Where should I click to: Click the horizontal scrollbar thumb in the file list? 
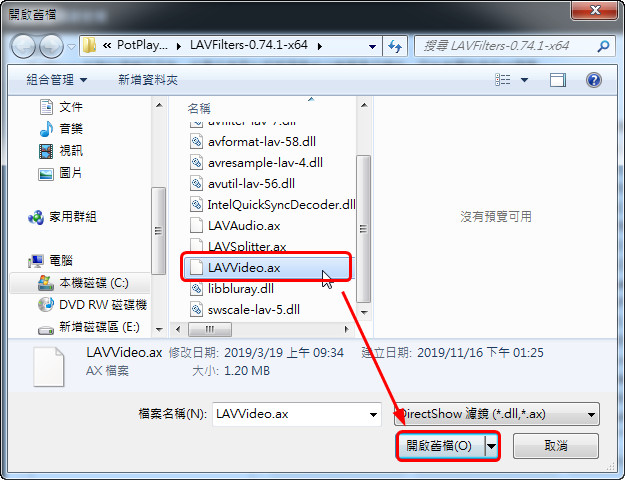coord(210,329)
